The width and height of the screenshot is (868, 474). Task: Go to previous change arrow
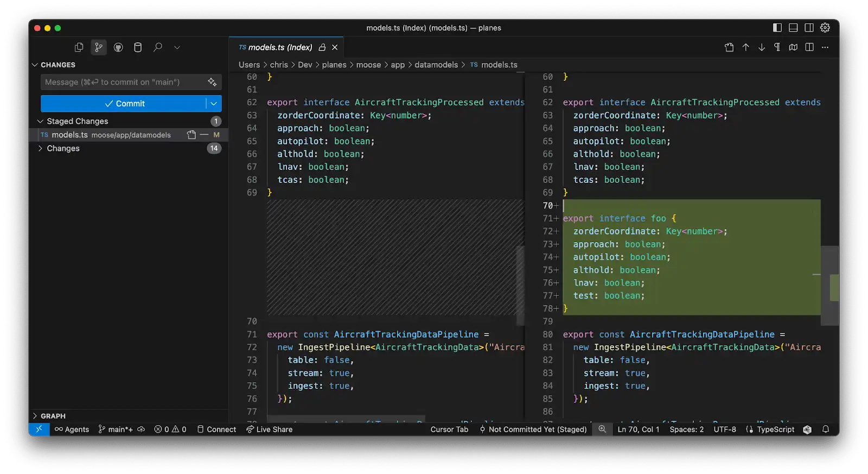(746, 47)
